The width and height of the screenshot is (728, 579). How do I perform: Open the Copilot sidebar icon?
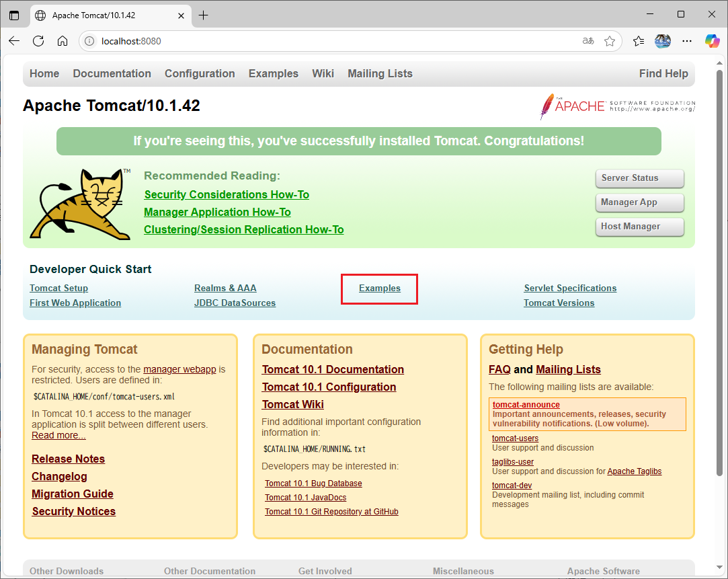pyautogui.click(x=712, y=41)
